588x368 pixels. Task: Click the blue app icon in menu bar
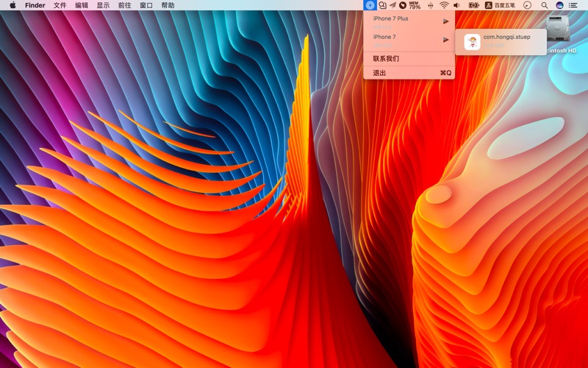pyautogui.click(x=370, y=5)
